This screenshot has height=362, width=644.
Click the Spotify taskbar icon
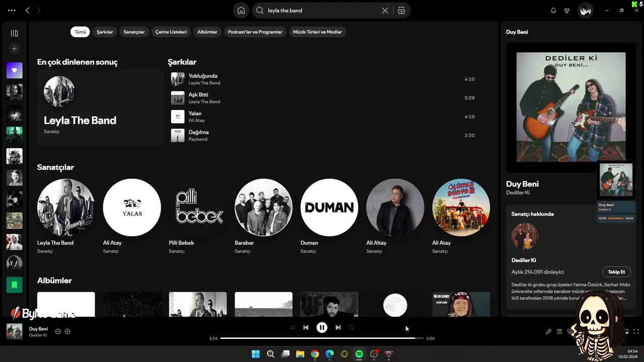(359, 354)
